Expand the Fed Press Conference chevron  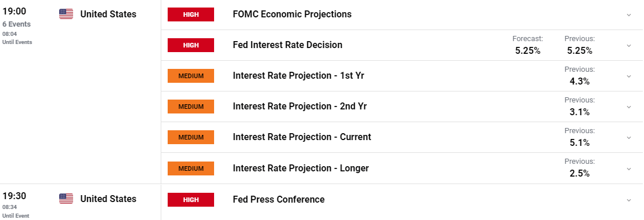(628, 200)
